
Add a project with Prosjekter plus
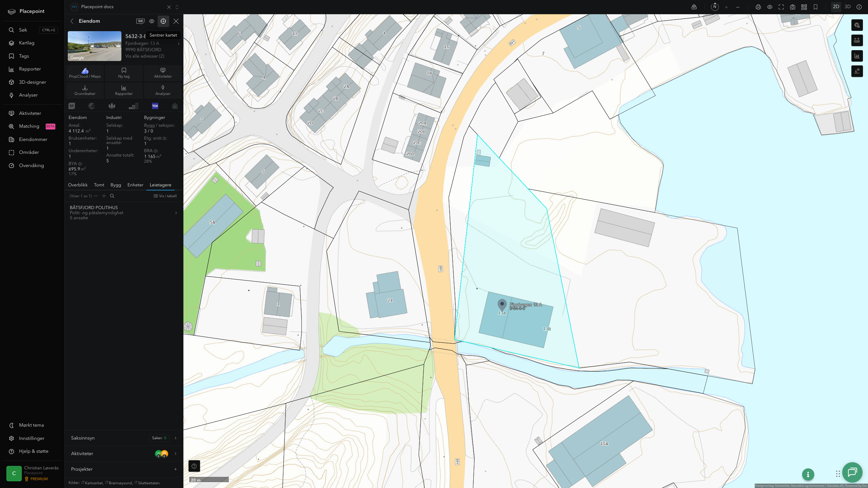point(175,469)
